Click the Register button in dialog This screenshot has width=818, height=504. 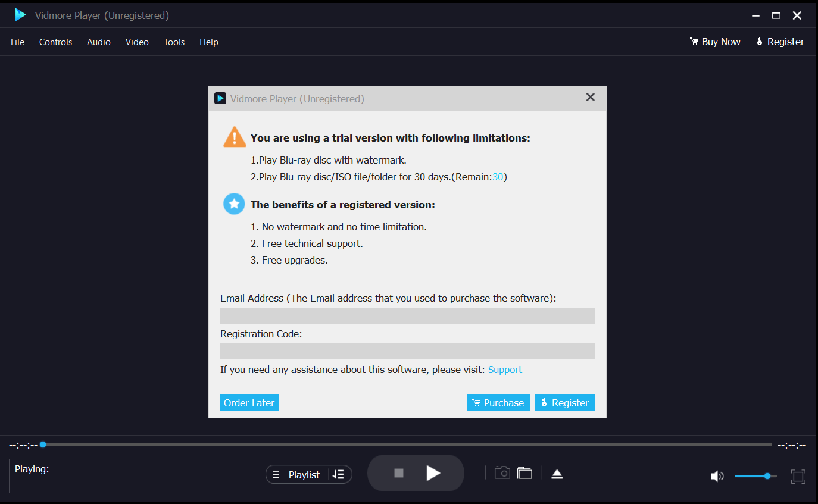click(x=565, y=403)
